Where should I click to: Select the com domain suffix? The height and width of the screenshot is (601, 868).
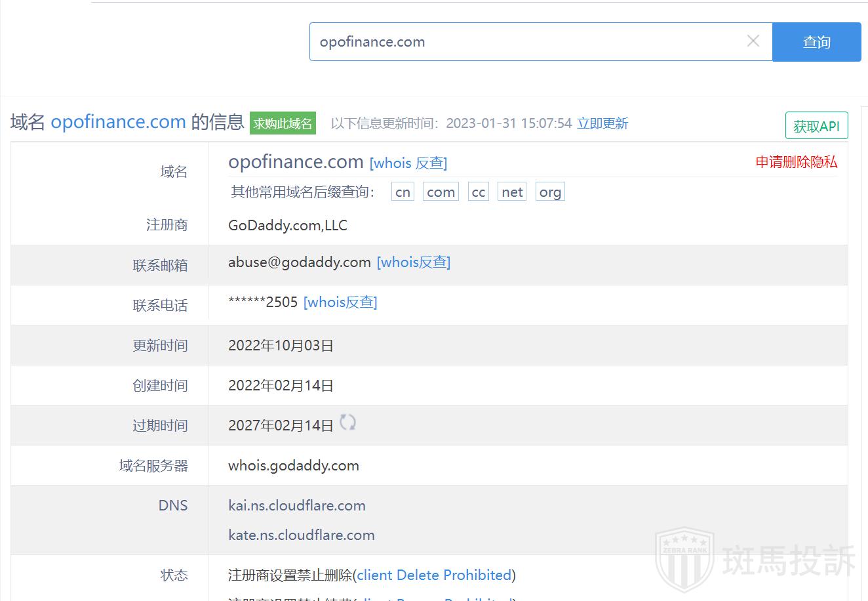[441, 192]
